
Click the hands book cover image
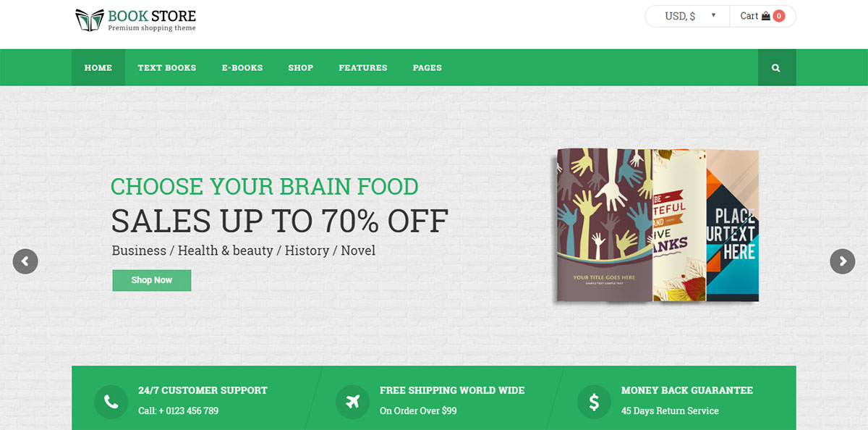coord(605,225)
